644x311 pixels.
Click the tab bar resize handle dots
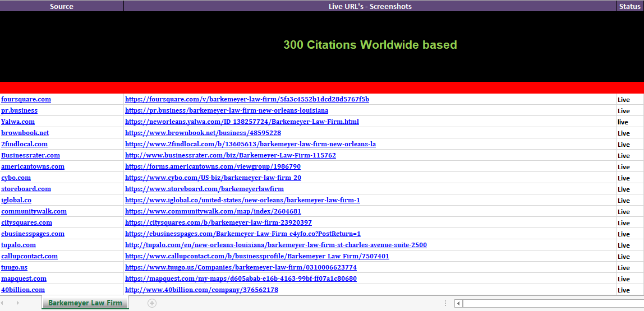[445, 303]
